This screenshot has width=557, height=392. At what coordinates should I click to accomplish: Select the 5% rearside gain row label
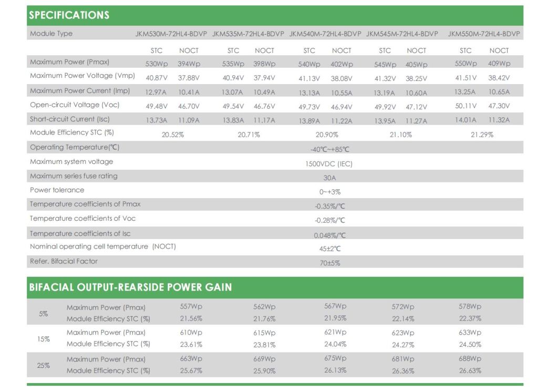(43, 314)
